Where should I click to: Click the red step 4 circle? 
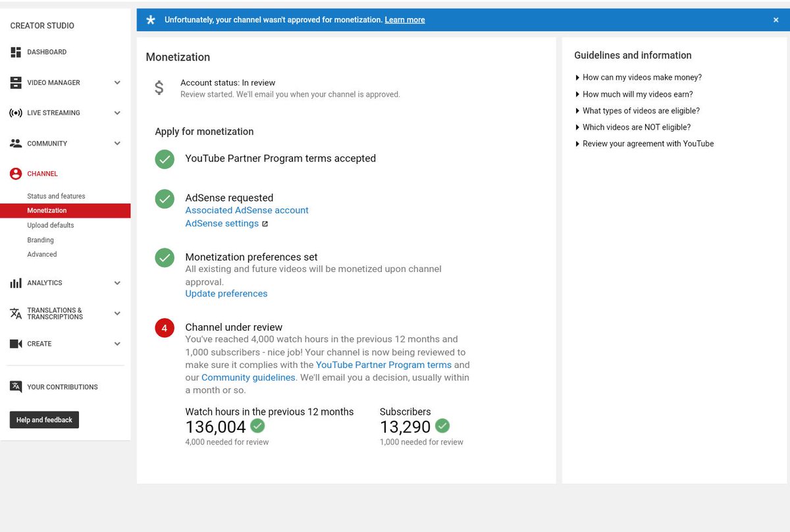point(165,328)
